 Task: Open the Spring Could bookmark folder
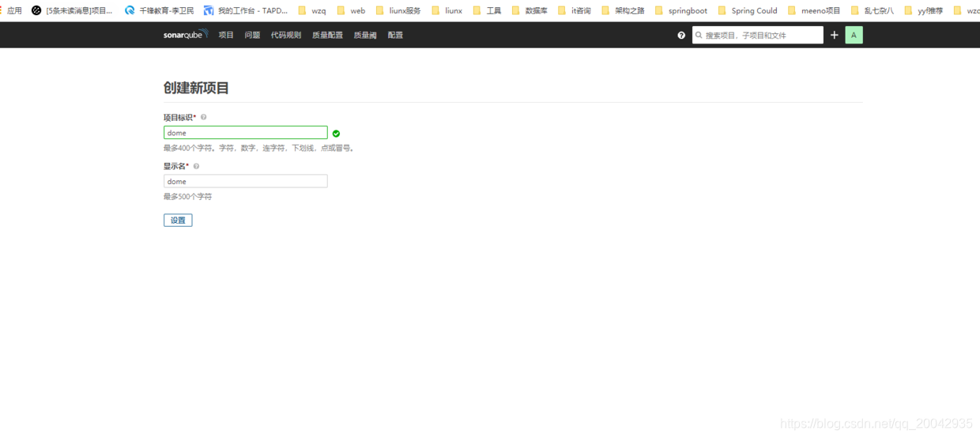[x=748, y=11]
